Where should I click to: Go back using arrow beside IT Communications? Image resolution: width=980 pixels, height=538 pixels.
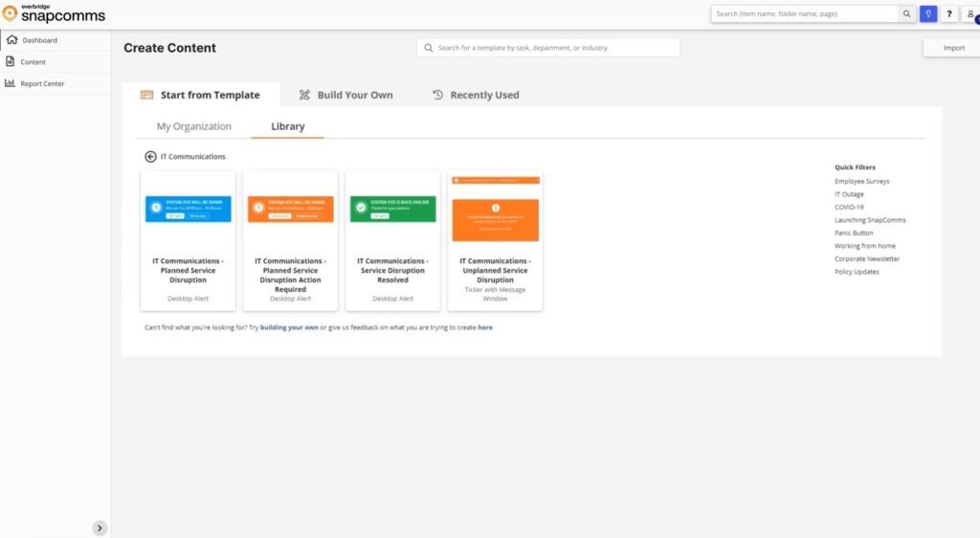(x=150, y=156)
